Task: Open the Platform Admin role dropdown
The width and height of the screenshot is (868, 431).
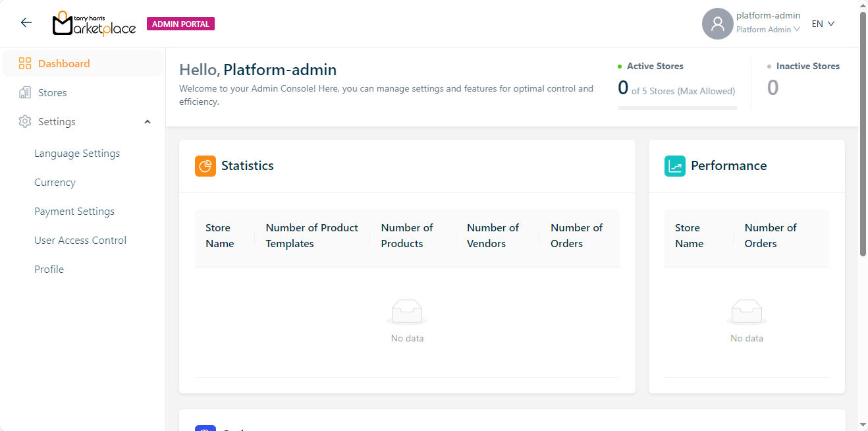Action: pyautogui.click(x=768, y=30)
